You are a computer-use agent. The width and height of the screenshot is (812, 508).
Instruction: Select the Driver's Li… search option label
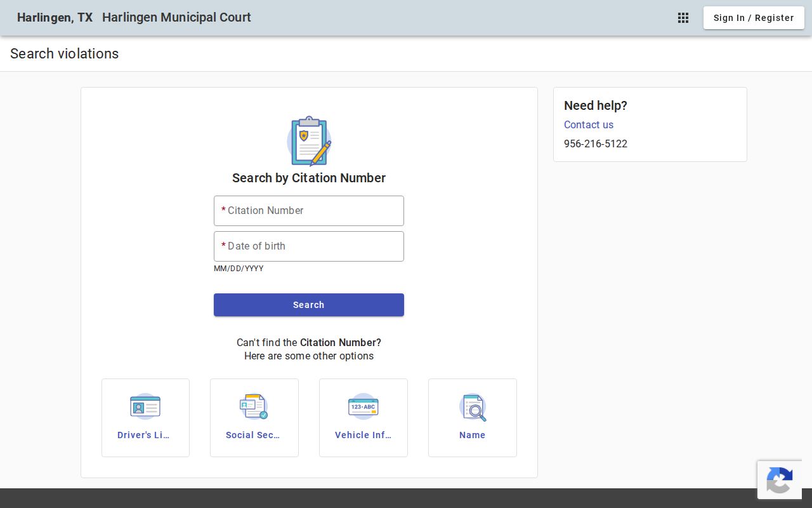[x=143, y=435]
